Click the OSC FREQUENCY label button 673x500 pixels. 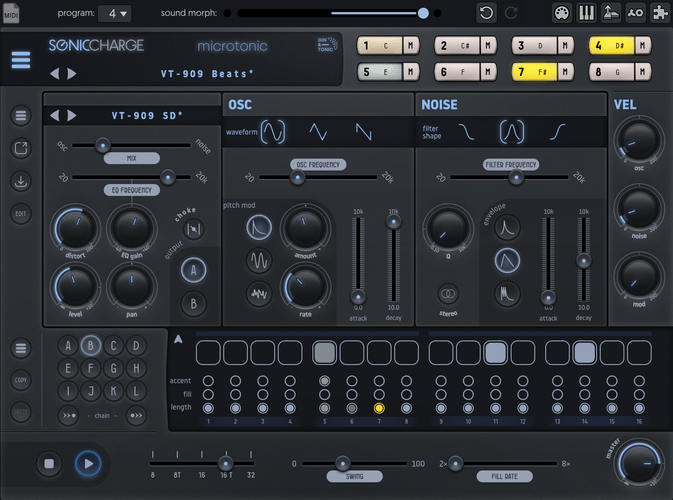pos(318,165)
